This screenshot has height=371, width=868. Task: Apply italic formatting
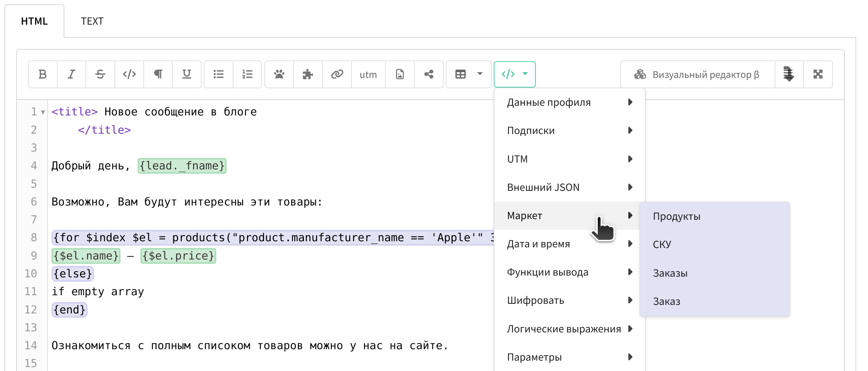(71, 74)
